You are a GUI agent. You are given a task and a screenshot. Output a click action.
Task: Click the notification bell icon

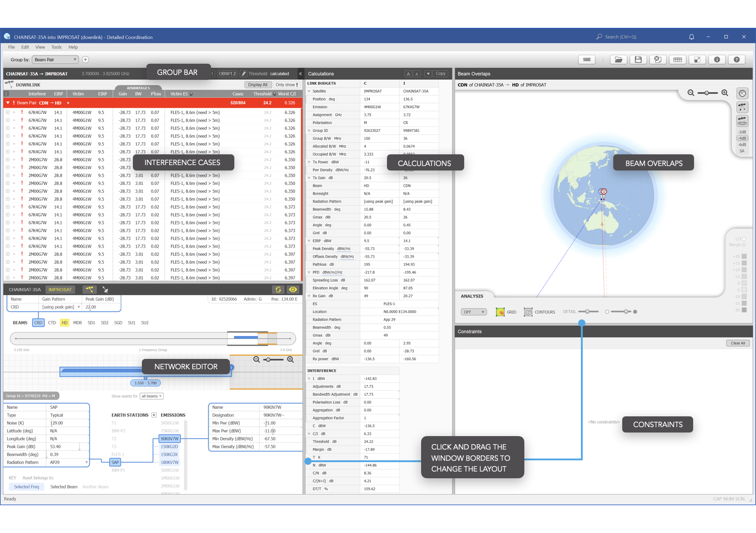(x=691, y=37)
